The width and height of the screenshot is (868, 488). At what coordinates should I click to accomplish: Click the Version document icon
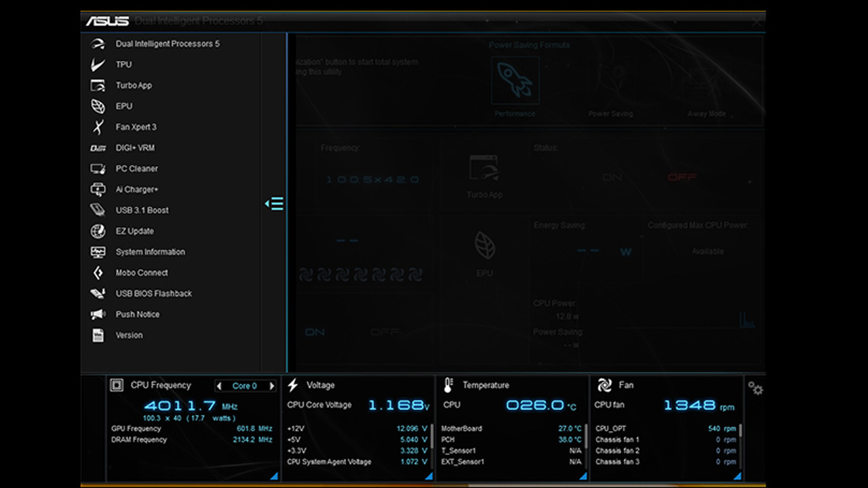(x=98, y=335)
